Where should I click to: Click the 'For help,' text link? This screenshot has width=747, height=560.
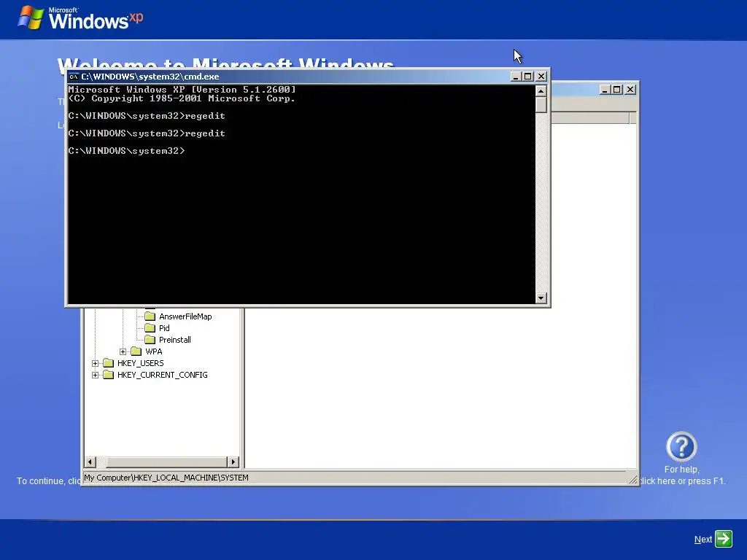[x=682, y=470]
